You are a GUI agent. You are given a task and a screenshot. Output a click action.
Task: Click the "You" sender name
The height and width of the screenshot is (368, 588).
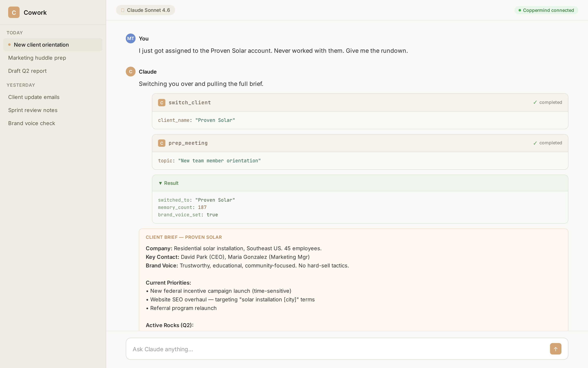click(144, 38)
